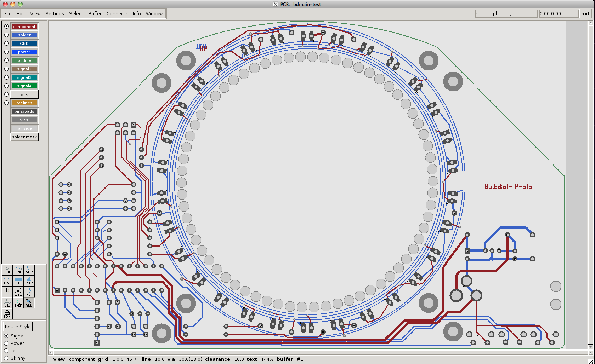Click the rat lines layer color button
Image resolution: width=595 pixels, height=364 pixels.
[24, 103]
